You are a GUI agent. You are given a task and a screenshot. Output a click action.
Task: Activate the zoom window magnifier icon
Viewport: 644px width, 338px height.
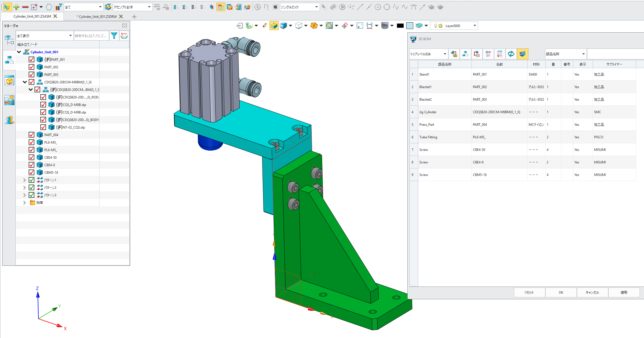[329, 25]
